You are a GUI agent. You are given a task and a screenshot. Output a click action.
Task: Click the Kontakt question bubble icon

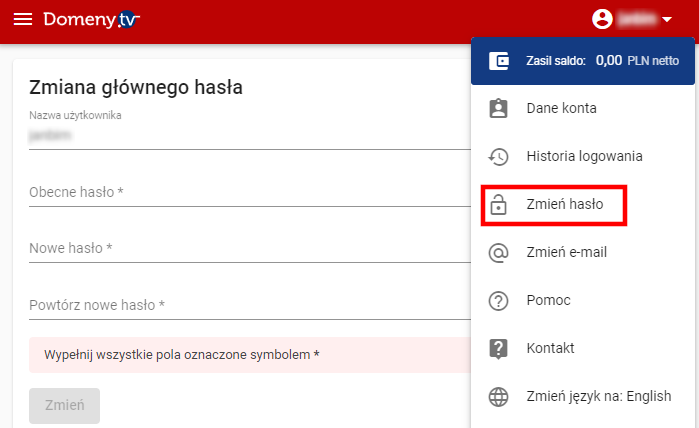(498, 348)
